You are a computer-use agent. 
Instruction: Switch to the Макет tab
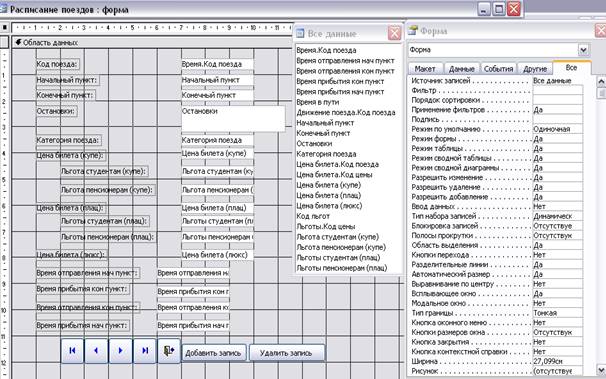click(425, 69)
